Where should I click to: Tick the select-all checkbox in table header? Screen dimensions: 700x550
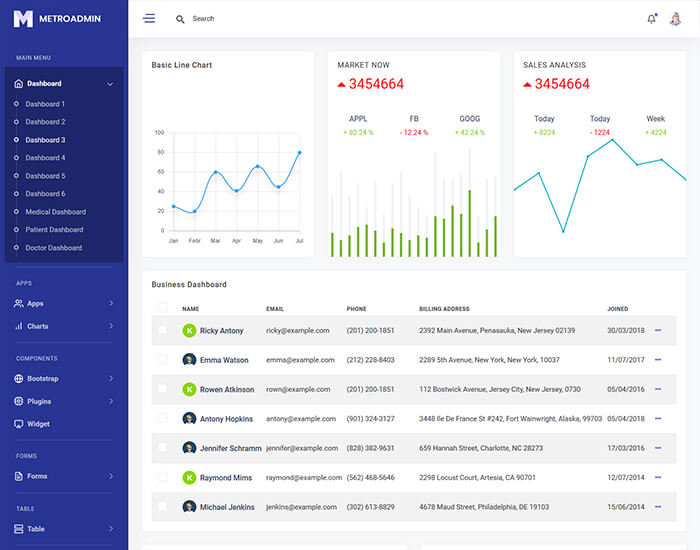point(163,308)
